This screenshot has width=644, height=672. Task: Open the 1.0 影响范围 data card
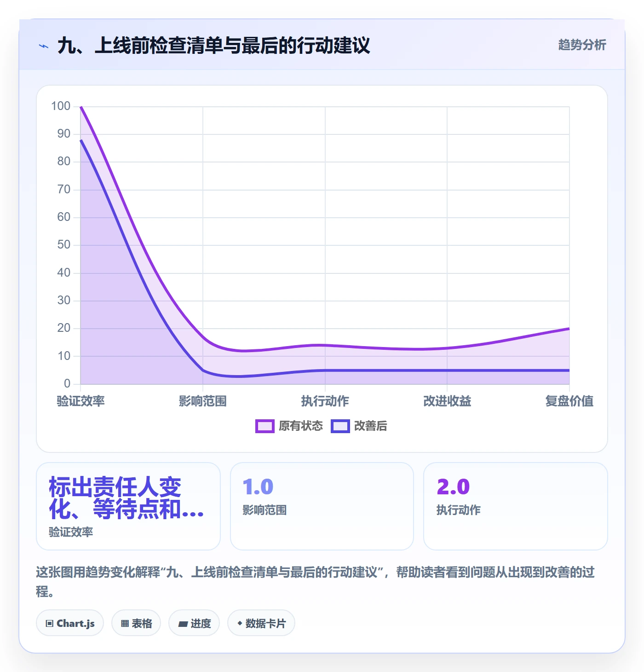click(322, 506)
